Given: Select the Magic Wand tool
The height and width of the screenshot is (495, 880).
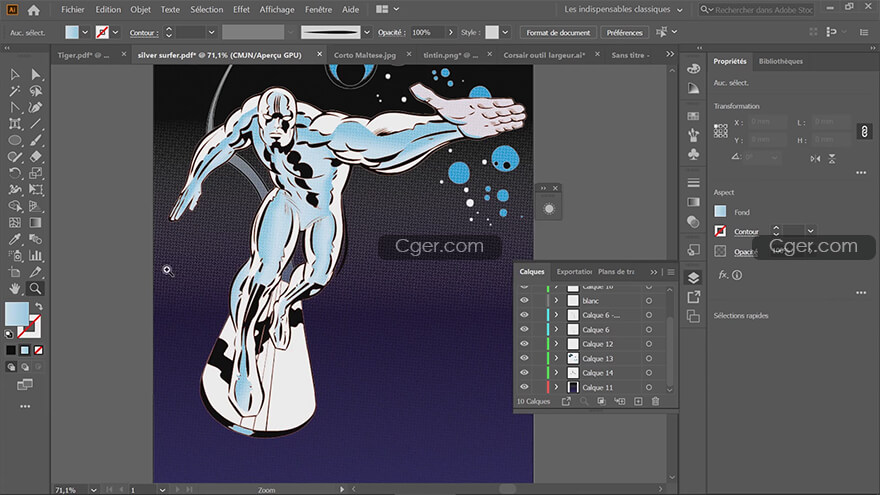Looking at the screenshot, I should click(15, 91).
